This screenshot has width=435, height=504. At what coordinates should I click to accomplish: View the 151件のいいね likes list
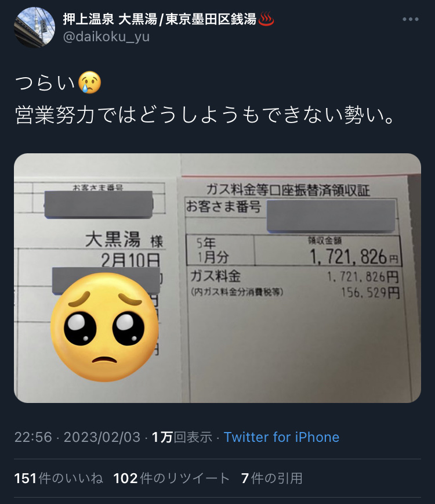coord(59,478)
